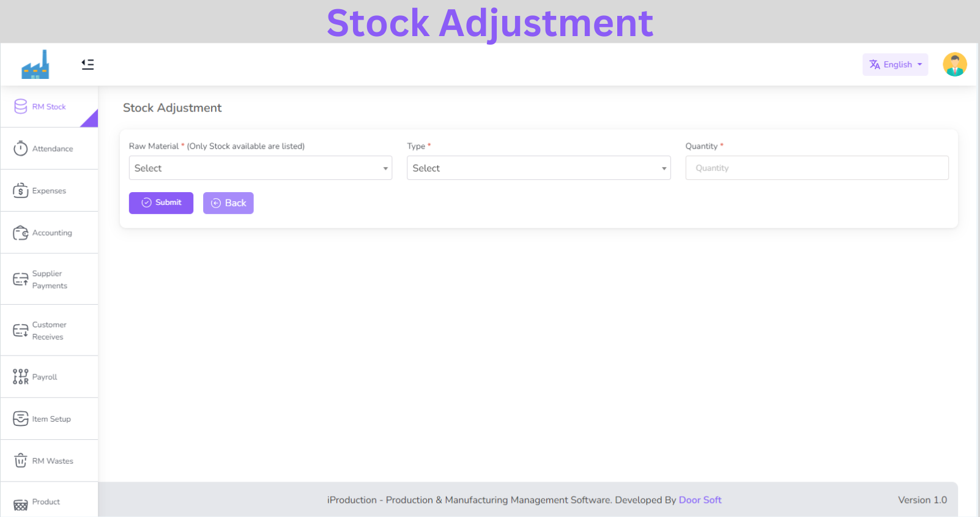Open the Customer Receives menu item
This screenshot has width=980, height=517.
(49, 330)
